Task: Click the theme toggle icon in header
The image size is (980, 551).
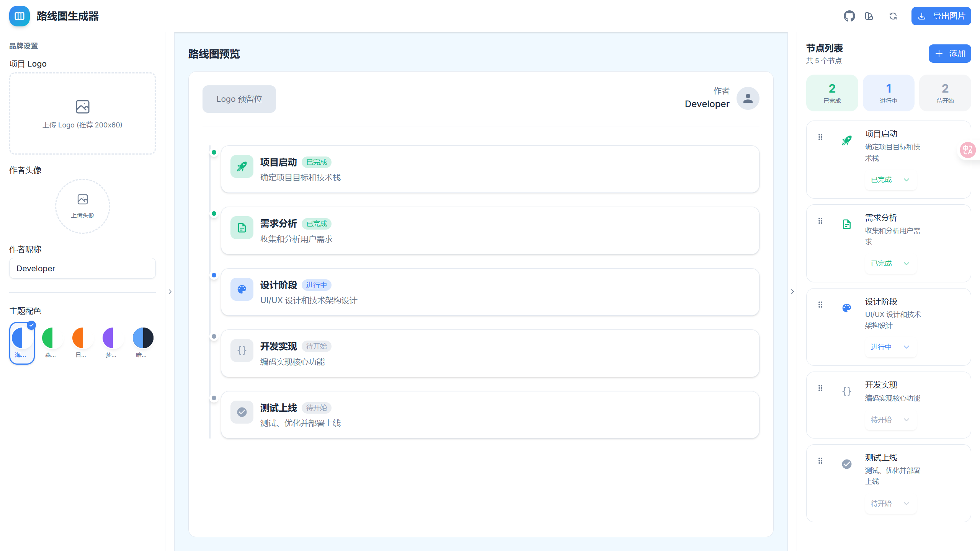Action: (869, 16)
